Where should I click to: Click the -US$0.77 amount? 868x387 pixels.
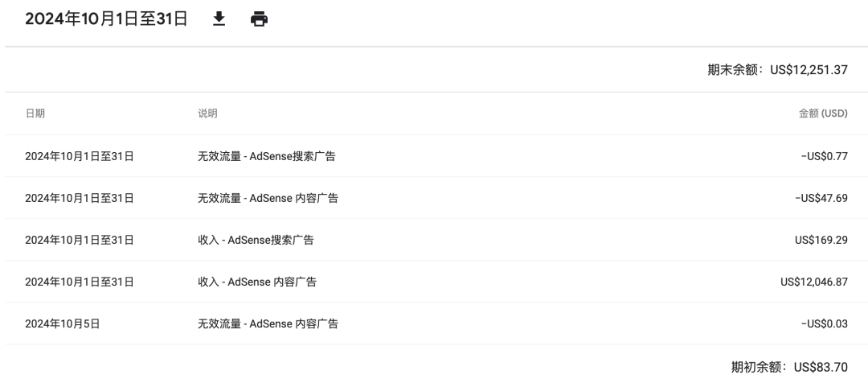(x=825, y=156)
